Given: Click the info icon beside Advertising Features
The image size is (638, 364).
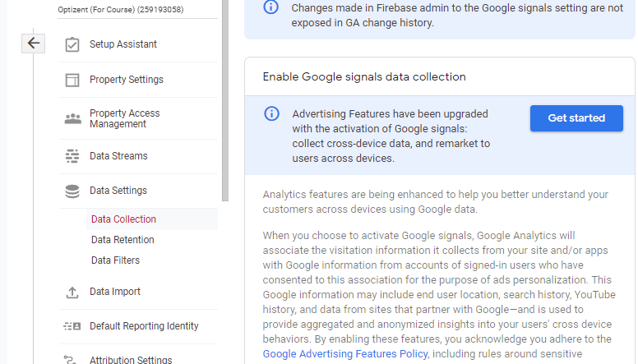Looking at the screenshot, I should click(271, 113).
